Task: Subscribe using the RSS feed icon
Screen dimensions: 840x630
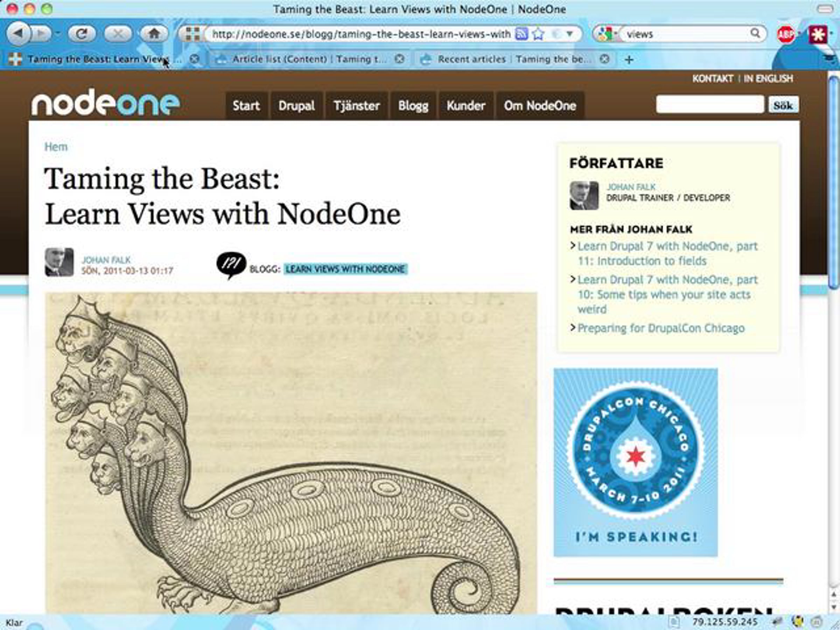Action: point(521,35)
